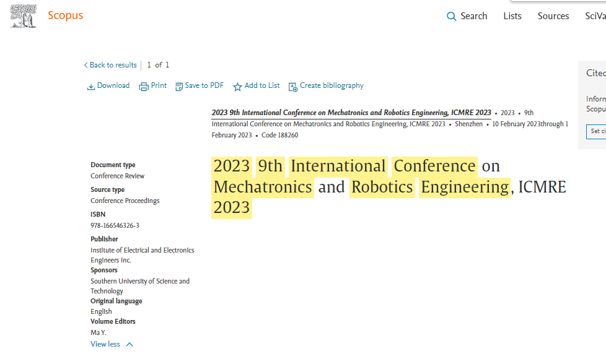Open the Search menu item
This screenshot has width=606, height=364.
coord(473,16)
